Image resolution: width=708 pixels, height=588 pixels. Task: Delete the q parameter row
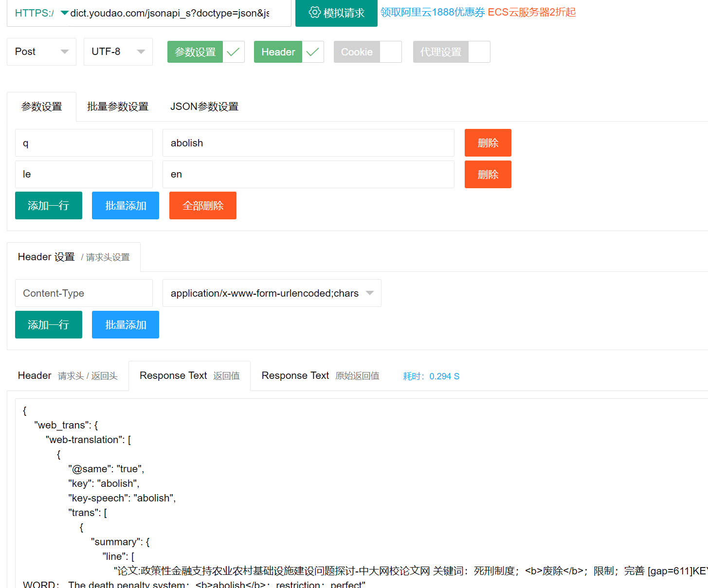(488, 143)
